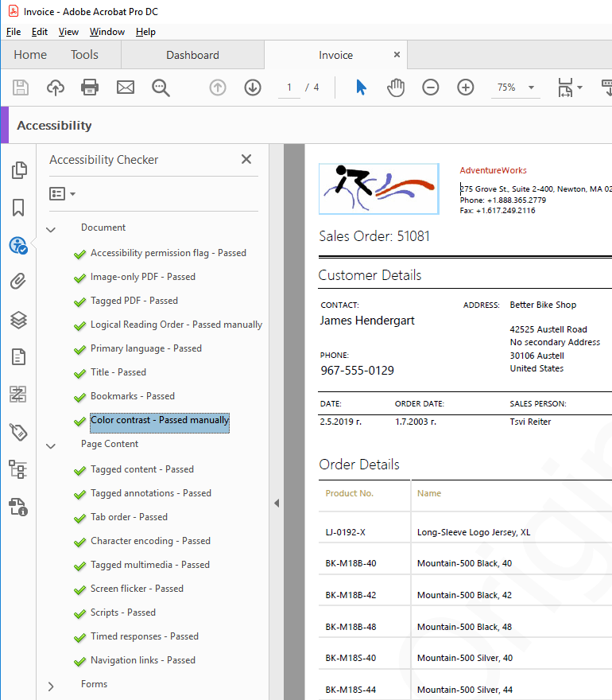Open Accessibility Checker options dropdown
Screen dimensions: 612x700
coord(62,194)
